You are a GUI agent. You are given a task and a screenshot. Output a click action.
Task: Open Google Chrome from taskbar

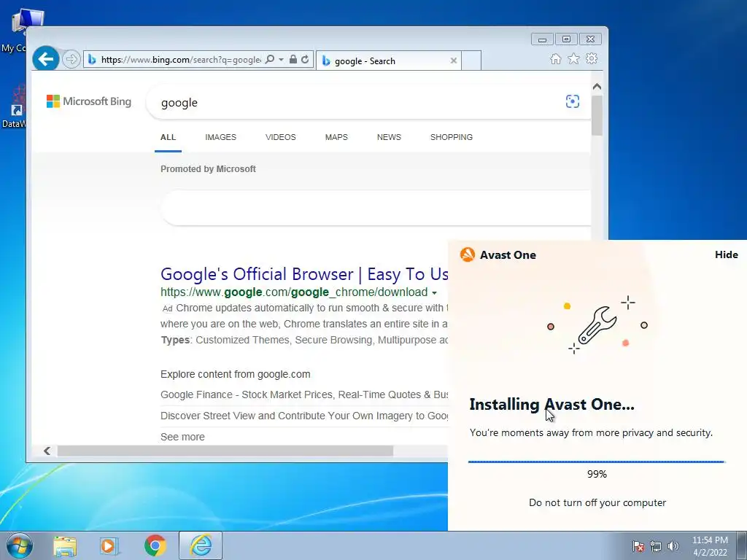(155, 545)
